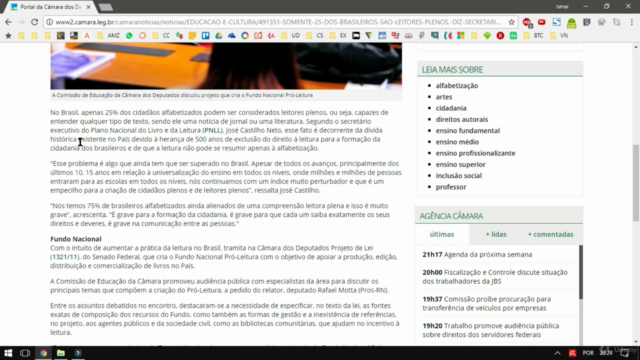This screenshot has height=360, width=640.
Task: Open the ensino médio topic link
Action: coord(457,142)
